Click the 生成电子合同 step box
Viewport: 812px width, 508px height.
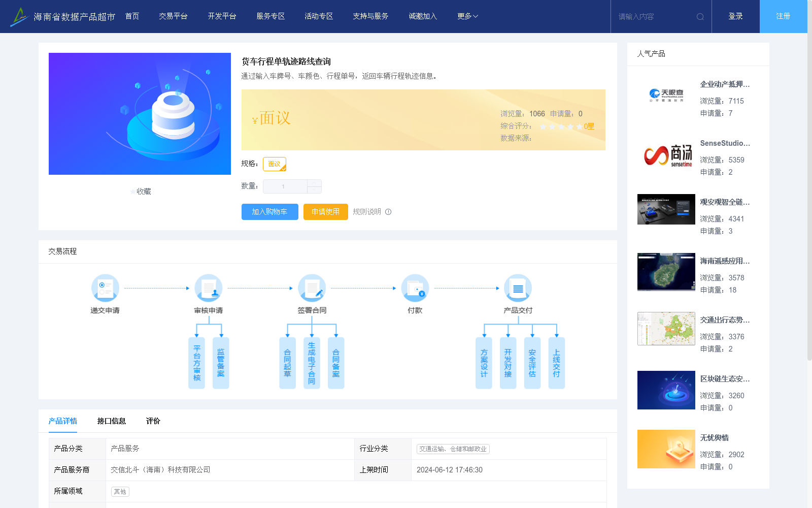[x=312, y=363]
